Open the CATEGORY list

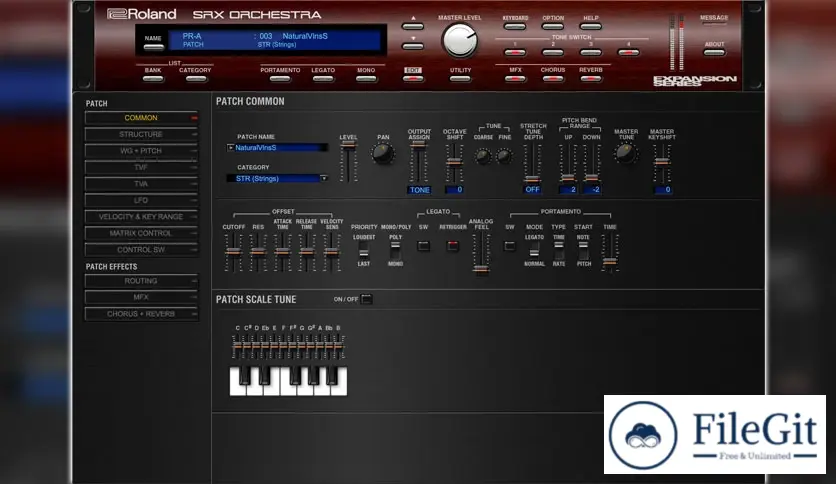pos(196,79)
